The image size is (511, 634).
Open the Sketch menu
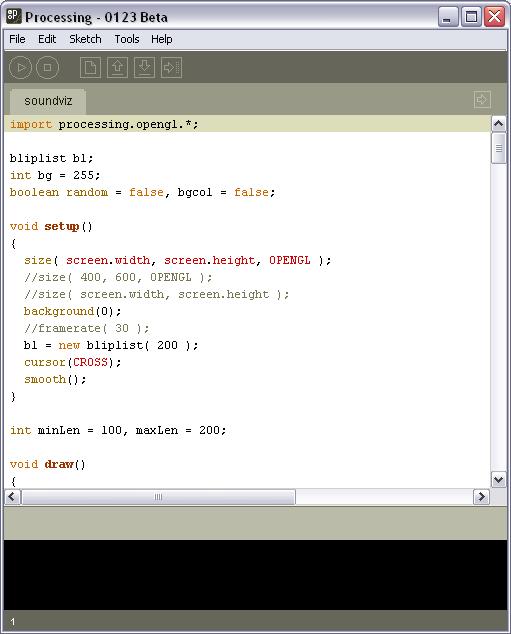(85, 39)
